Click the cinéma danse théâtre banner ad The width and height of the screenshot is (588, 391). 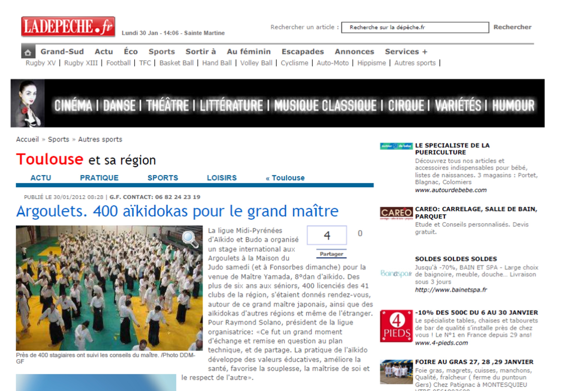[277, 103]
